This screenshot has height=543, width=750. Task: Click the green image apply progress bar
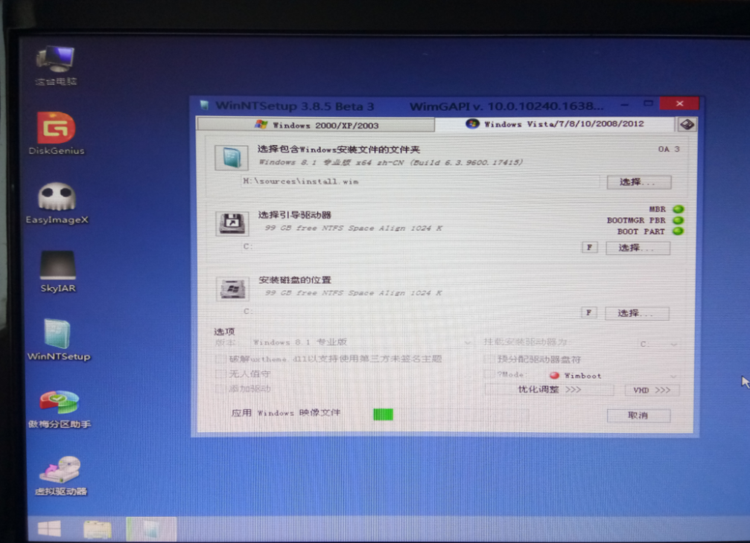point(451,414)
